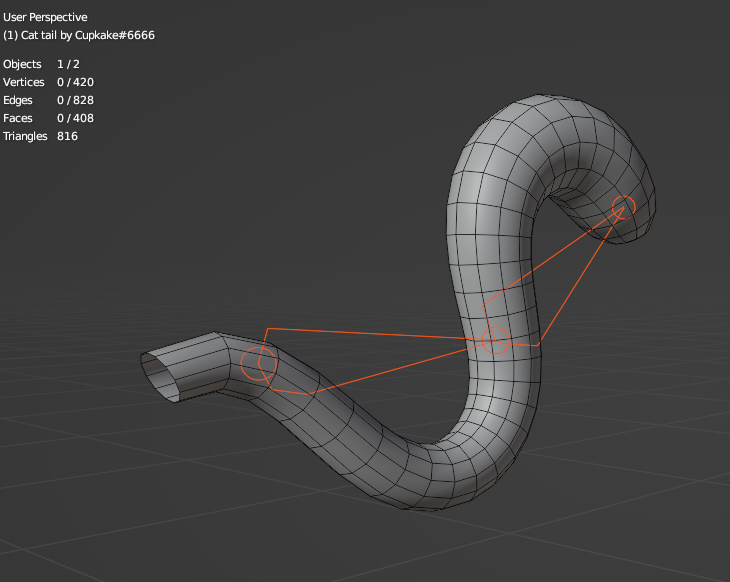Viewport: 730px width, 582px height.
Task: Click the "Objects" statistics label
Action: coord(22,64)
